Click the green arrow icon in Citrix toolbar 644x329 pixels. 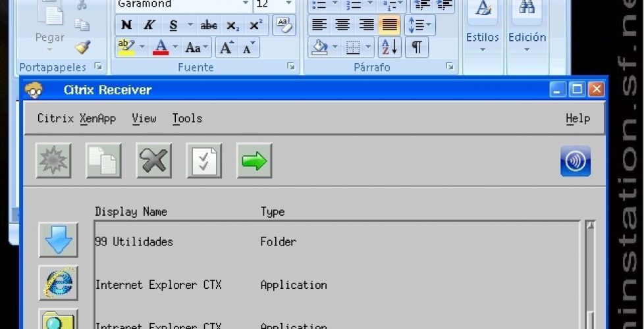254,161
